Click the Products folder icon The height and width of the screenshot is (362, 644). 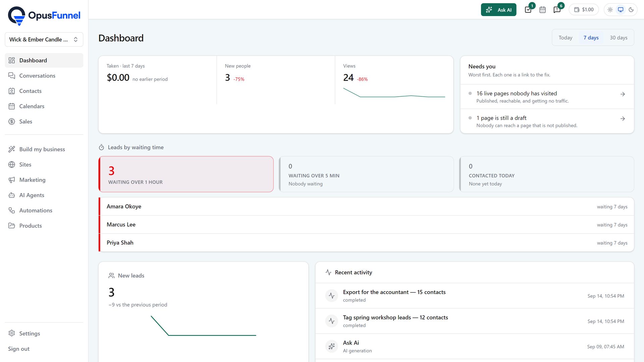coord(12,226)
